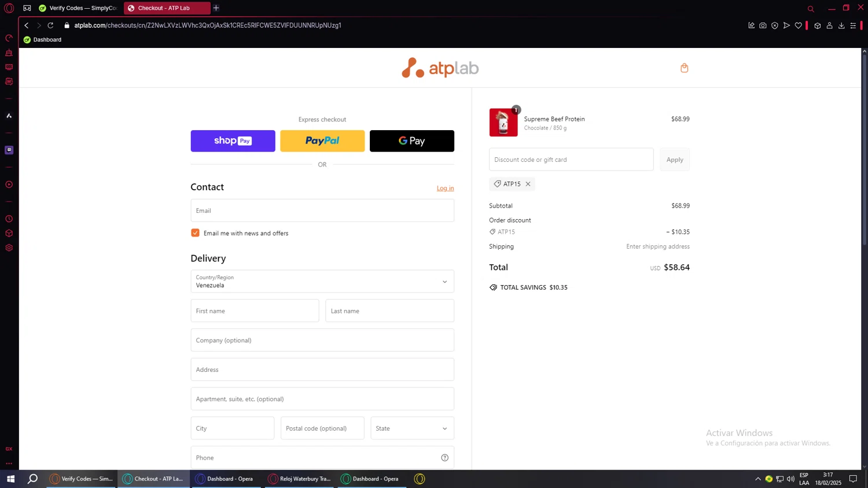Uncheck Email me with news and offers

click(195, 233)
